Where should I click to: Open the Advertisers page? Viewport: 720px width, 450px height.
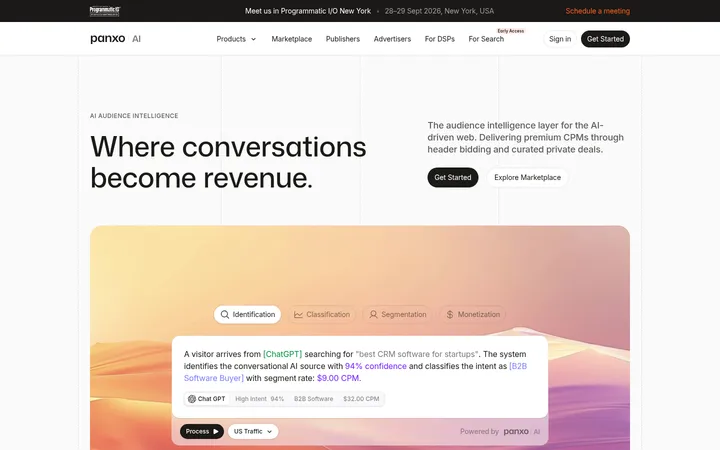coord(392,39)
